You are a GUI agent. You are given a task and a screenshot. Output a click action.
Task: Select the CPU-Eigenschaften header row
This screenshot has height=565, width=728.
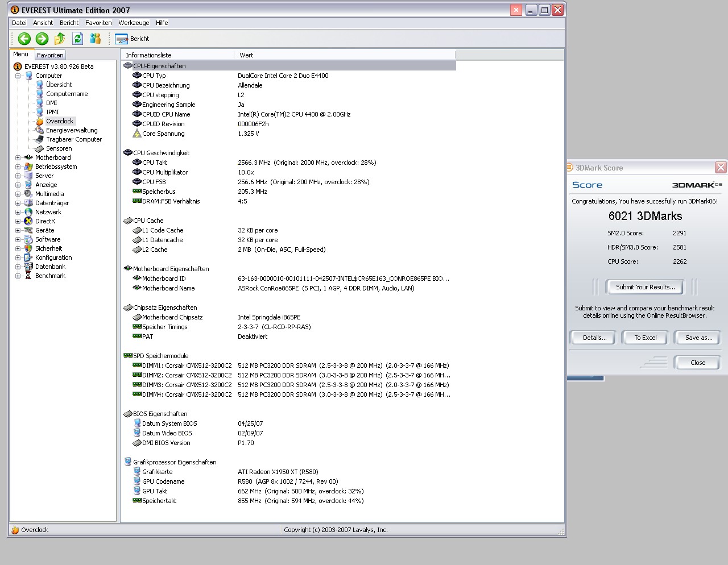tap(289, 66)
